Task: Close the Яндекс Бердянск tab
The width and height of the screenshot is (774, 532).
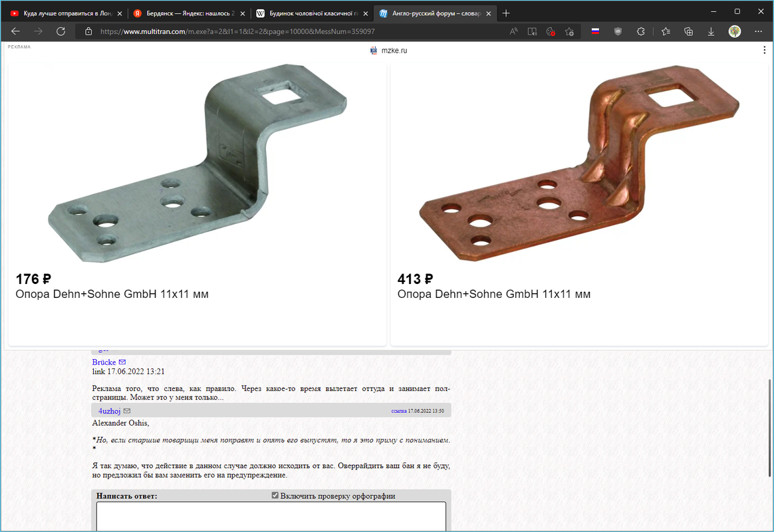Action: click(x=242, y=14)
